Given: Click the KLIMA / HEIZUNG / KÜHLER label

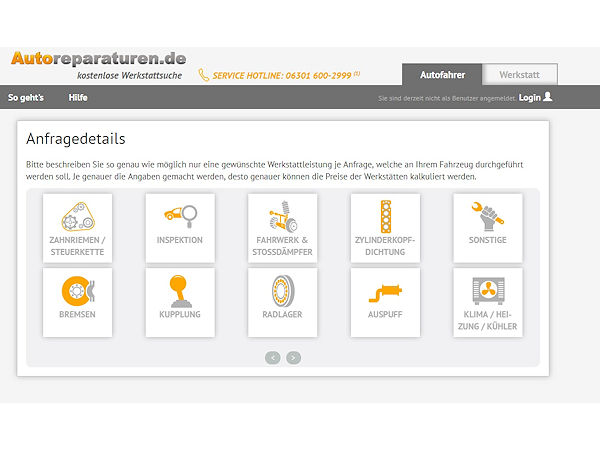Looking at the screenshot, I should (x=488, y=320).
